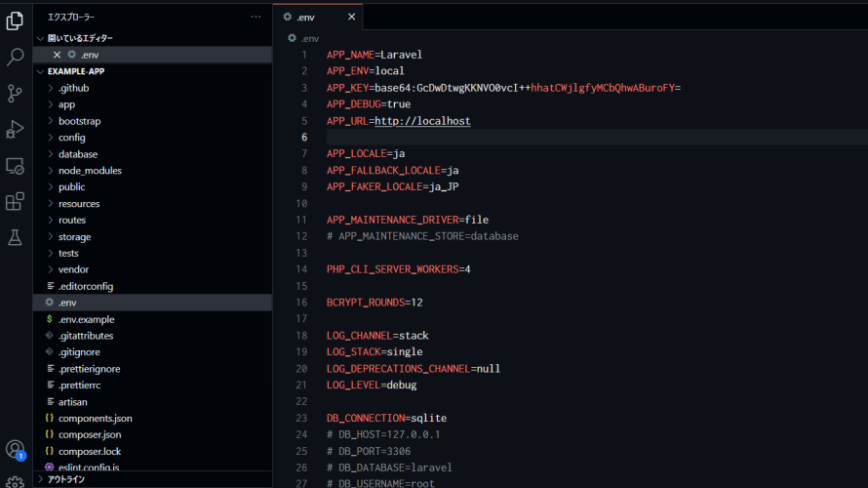The height and width of the screenshot is (488, 868).
Task: Open the .editorconfig file
Action: pos(86,286)
